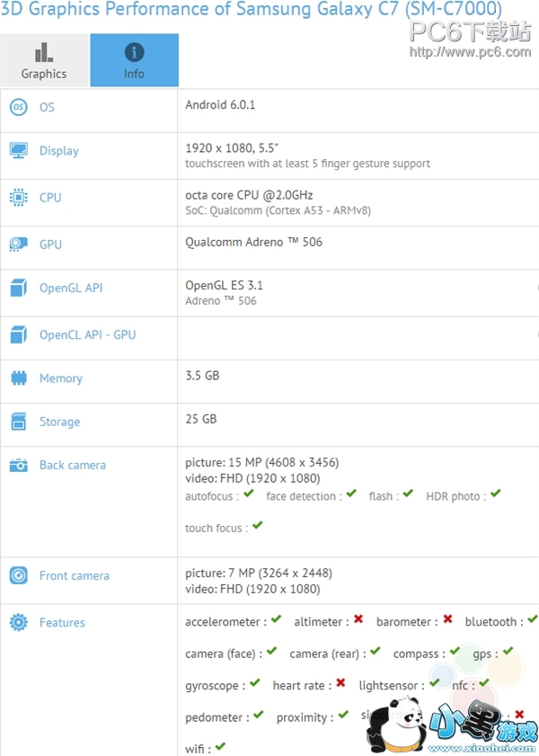Click the Front camera label

coord(75,575)
